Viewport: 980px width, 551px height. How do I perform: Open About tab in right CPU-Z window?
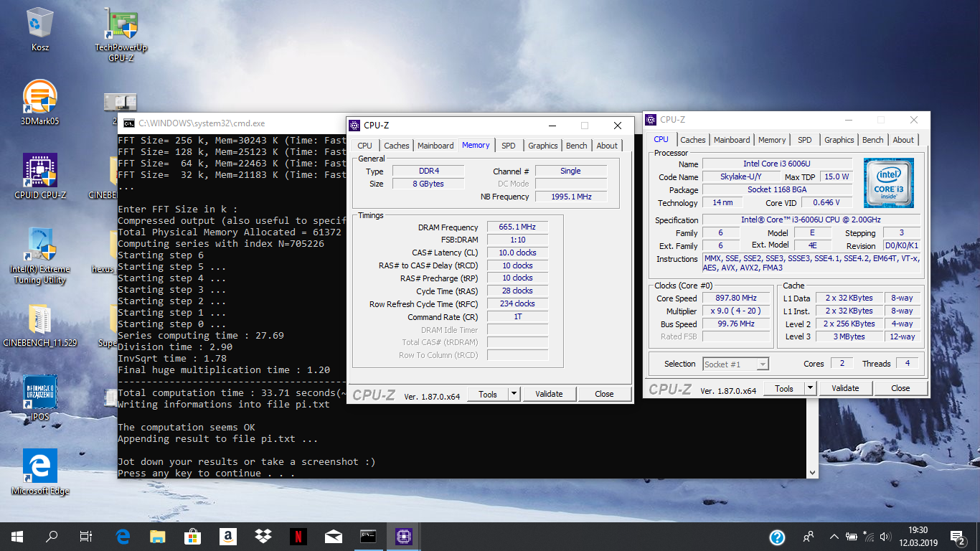903,140
